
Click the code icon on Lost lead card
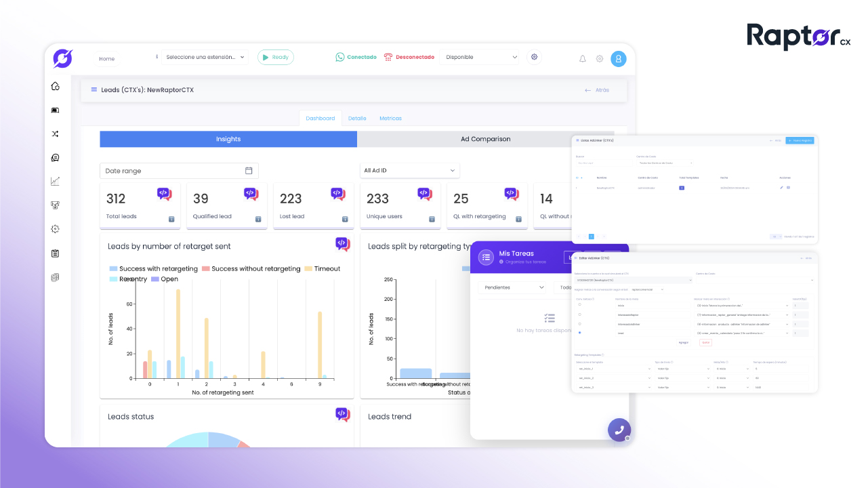338,194
